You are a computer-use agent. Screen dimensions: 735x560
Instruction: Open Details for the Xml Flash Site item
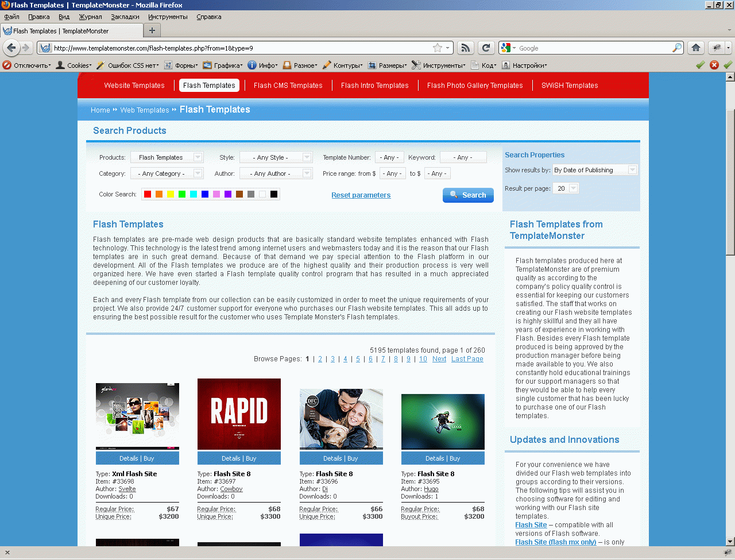[129, 458]
